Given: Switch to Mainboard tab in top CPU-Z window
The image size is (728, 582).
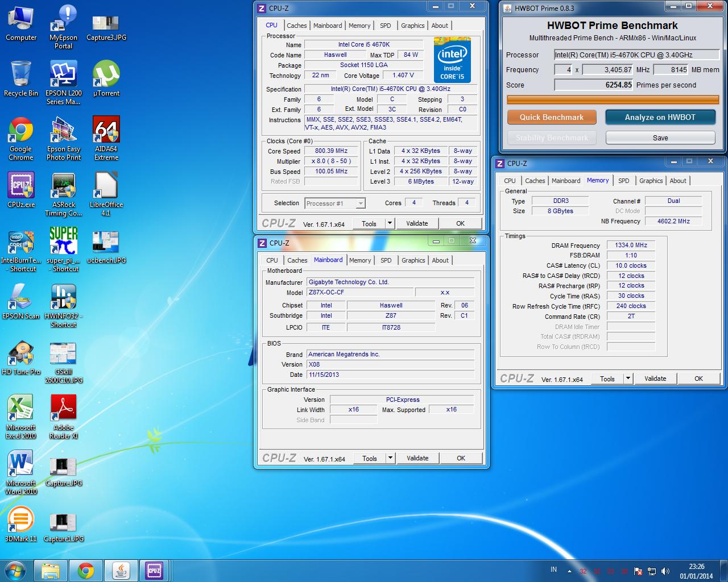Looking at the screenshot, I should pyautogui.click(x=328, y=26).
